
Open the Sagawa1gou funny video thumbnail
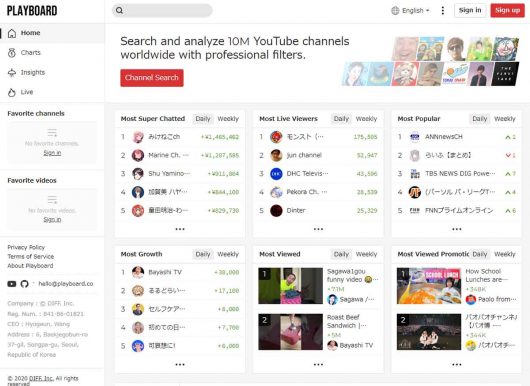click(290, 286)
